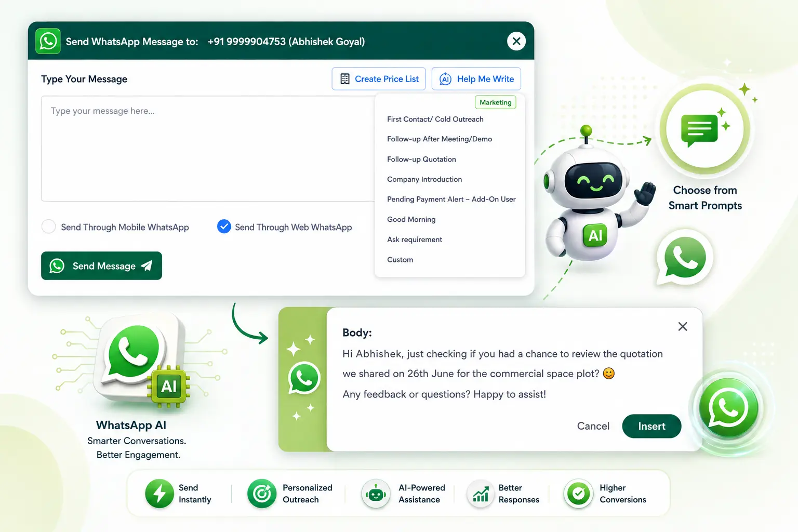Click the 'Choose from Smart Prompts' caption
Viewport: 798px width, 532px height.
[705, 198]
